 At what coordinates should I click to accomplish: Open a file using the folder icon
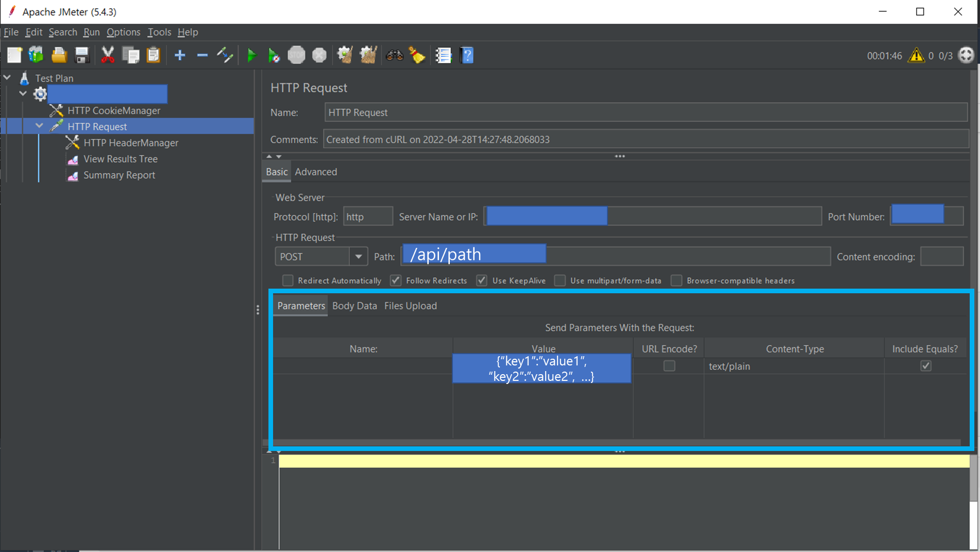(x=59, y=55)
